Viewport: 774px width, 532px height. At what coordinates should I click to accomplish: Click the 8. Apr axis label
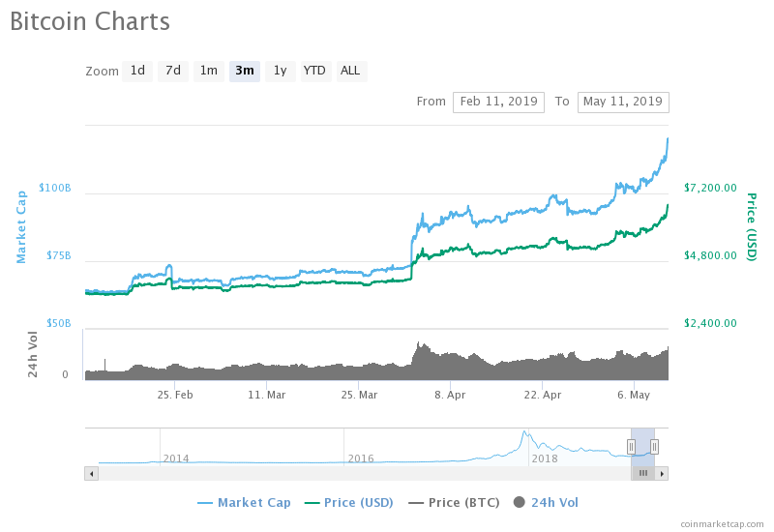pos(450,395)
